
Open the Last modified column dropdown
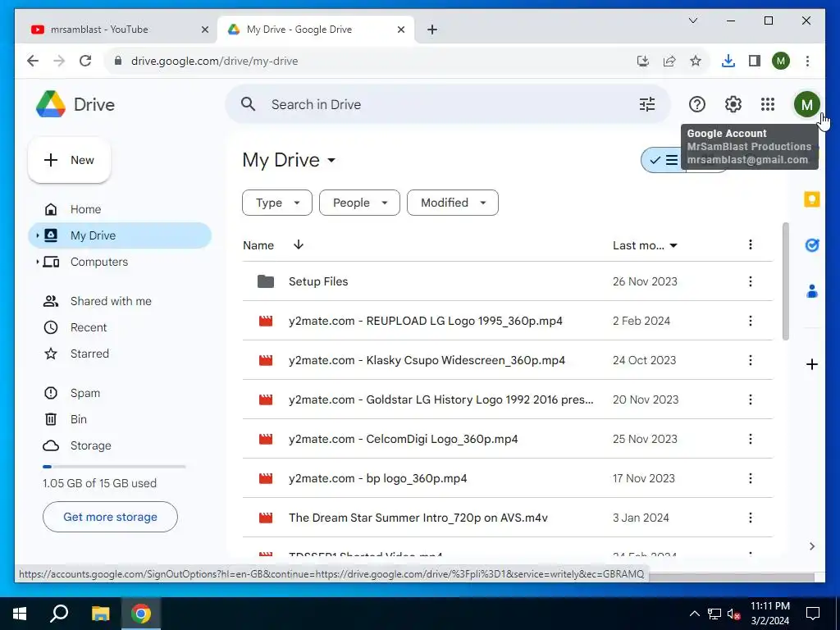click(645, 245)
